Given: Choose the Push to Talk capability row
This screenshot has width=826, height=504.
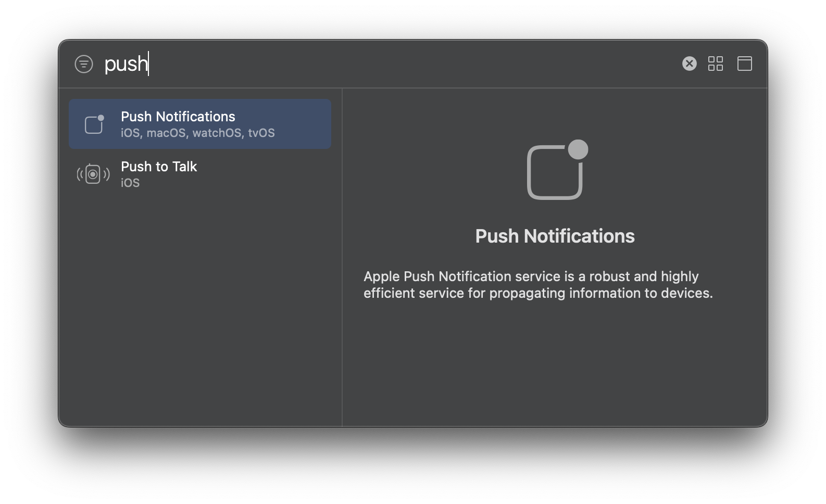Looking at the screenshot, I should [200, 174].
